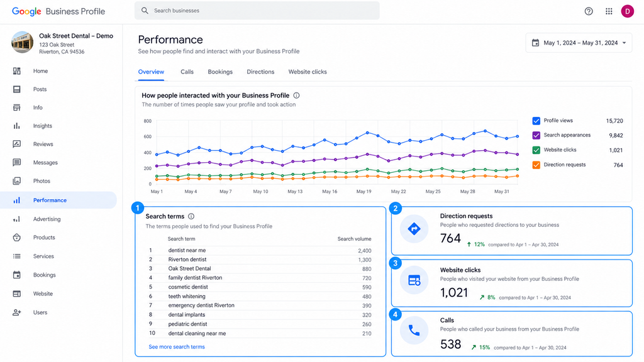644x362 pixels.
Task: Click info icon next to Search terms
Action: pyautogui.click(x=191, y=216)
